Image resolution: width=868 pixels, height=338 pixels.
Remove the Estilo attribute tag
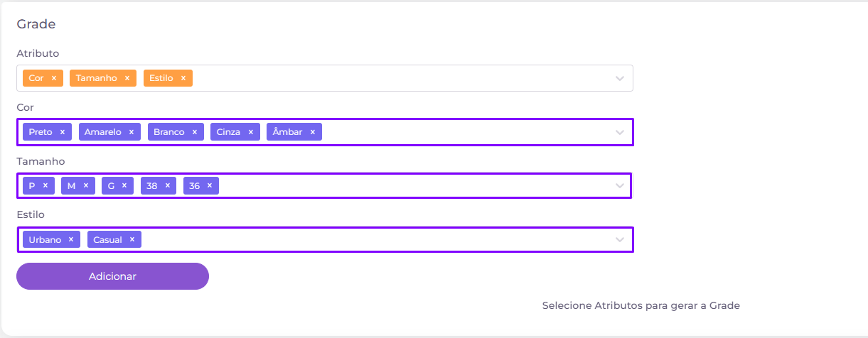183,78
